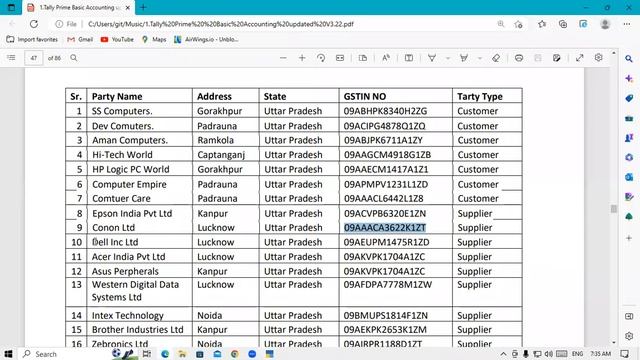Click zoom magnifier in address bar
This screenshot has height=360, width=640.
501,24
